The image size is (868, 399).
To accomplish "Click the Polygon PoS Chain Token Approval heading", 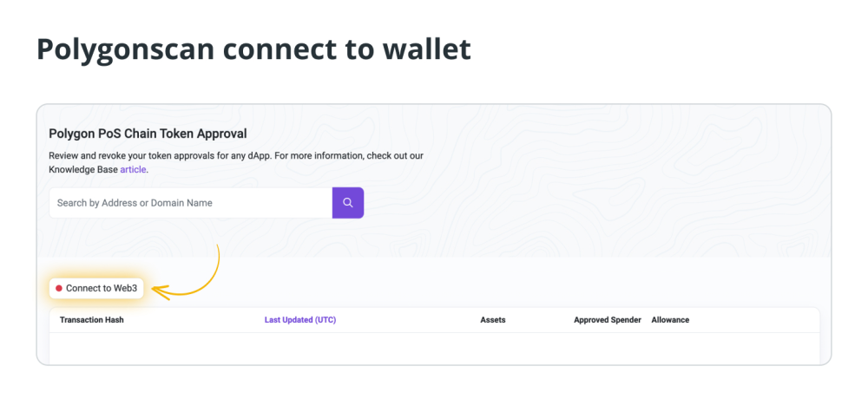I will (x=148, y=134).
